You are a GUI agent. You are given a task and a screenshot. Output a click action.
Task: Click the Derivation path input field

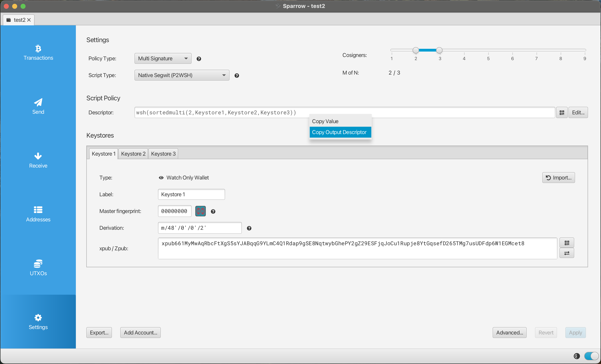pos(199,228)
